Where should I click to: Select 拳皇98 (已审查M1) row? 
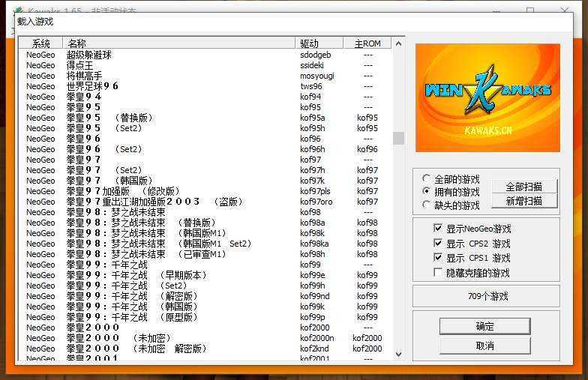click(205, 254)
